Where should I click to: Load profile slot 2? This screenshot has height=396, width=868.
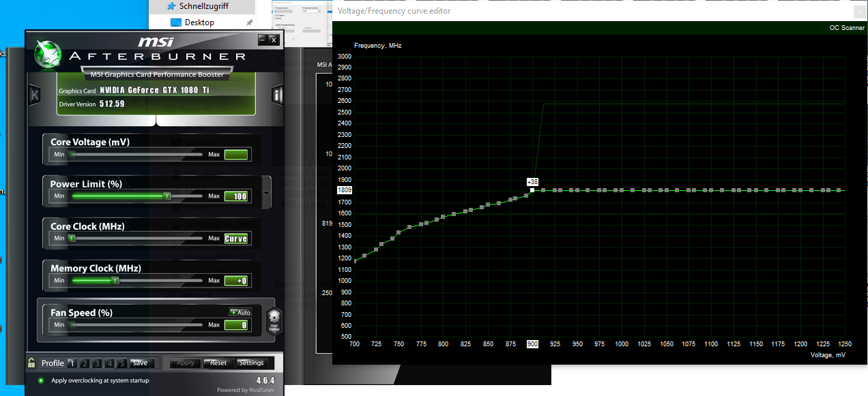(85, 363)
